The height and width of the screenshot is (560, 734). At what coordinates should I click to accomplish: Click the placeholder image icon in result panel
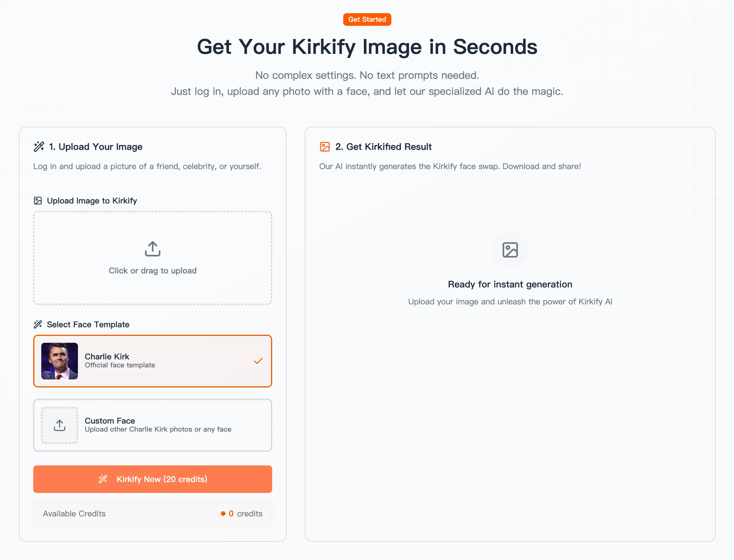510,250
